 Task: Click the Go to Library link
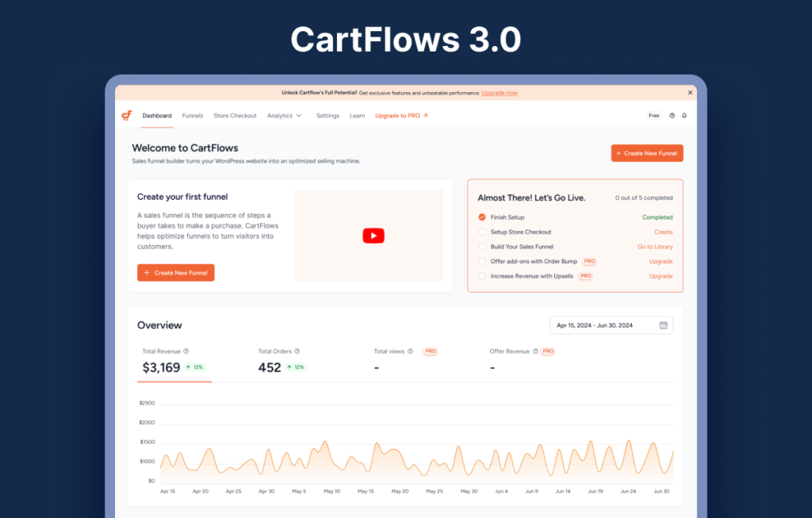pyautogui.click(x=655, y=247)
